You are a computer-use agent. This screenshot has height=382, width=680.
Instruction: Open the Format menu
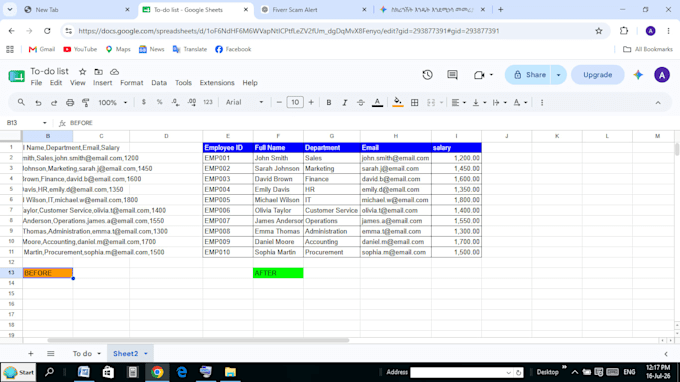[131, 83]
